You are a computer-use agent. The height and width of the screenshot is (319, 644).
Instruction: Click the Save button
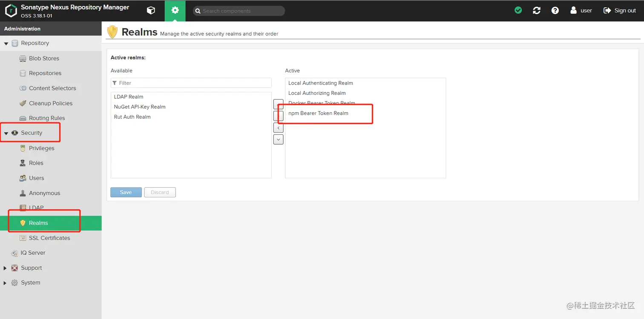point(126,192)
